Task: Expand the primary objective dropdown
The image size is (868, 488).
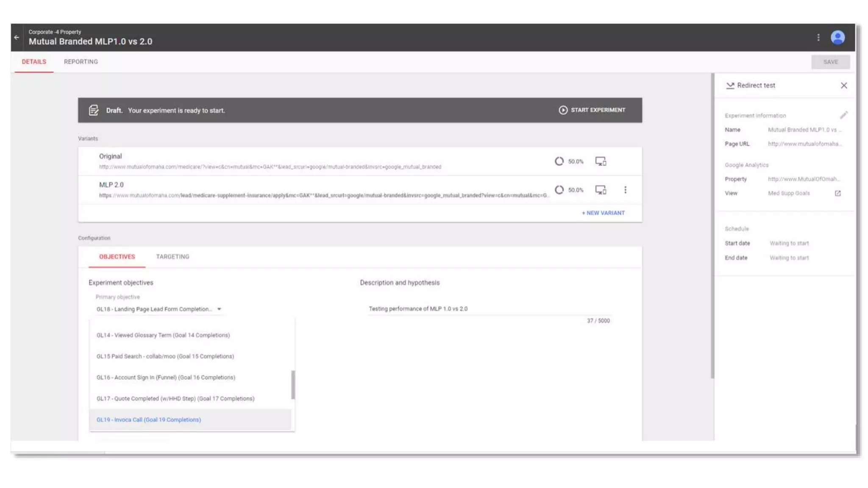Action: (219, 309)
